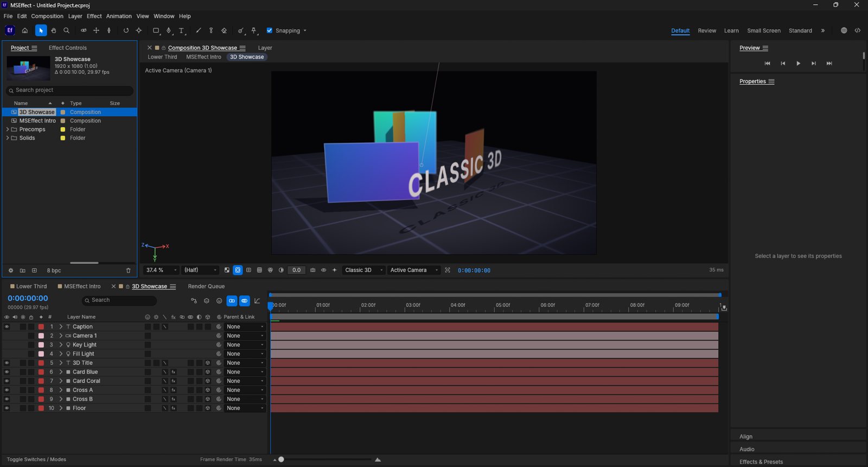The width and height of the screenshot is (868, 467).
Task: Switch to the Review workspace
Action: point(707,30)
